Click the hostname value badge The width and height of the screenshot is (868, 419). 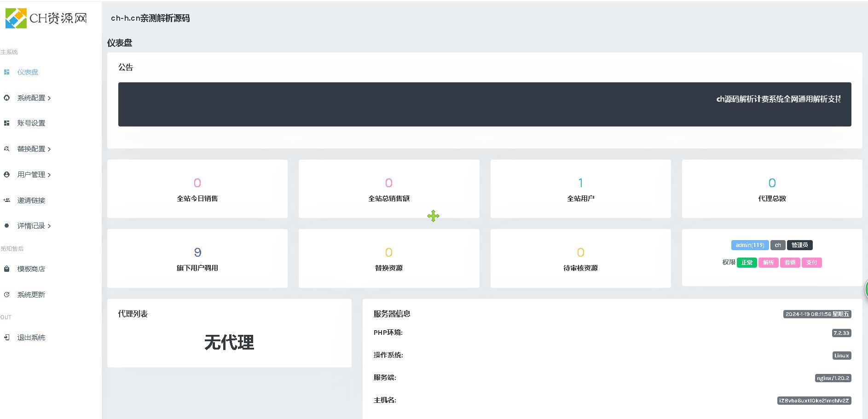click(x=814, y=401)
